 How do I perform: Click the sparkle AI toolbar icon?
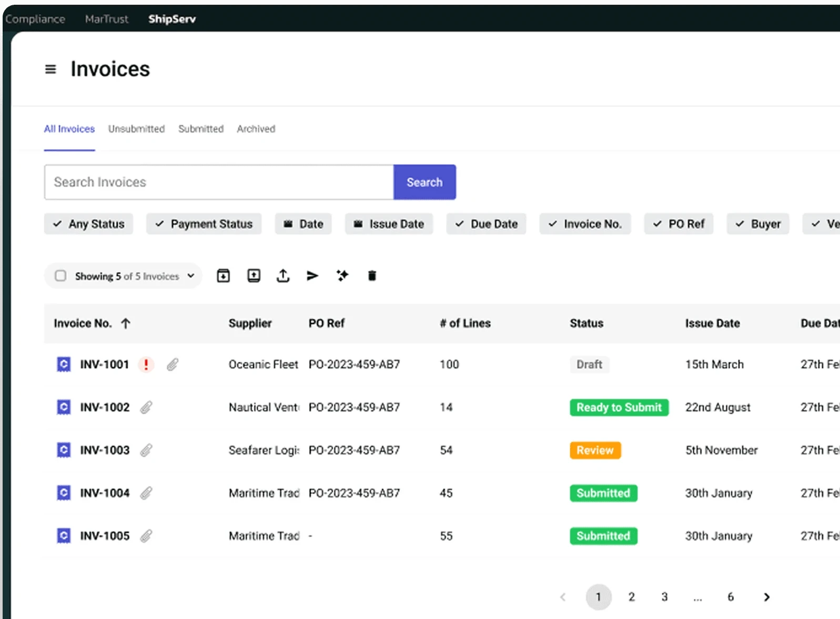(342, 276)
